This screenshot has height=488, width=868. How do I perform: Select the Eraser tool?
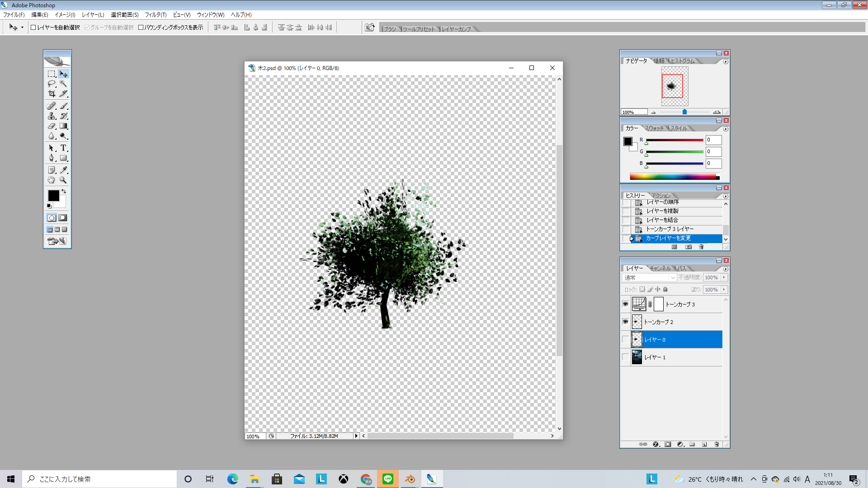tap(52, 126)
